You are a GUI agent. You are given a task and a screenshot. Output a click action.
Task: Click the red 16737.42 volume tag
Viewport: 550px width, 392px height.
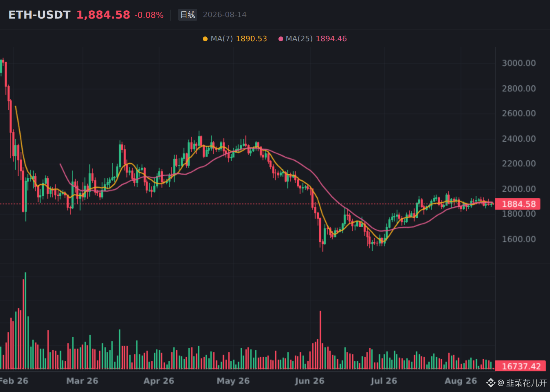click(520, 366)
